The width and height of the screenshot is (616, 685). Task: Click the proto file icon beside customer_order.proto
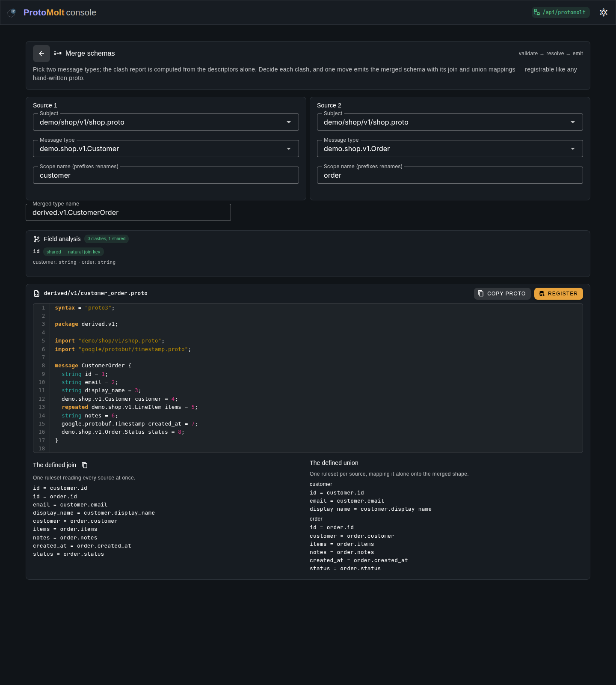(x=37, y=294)
